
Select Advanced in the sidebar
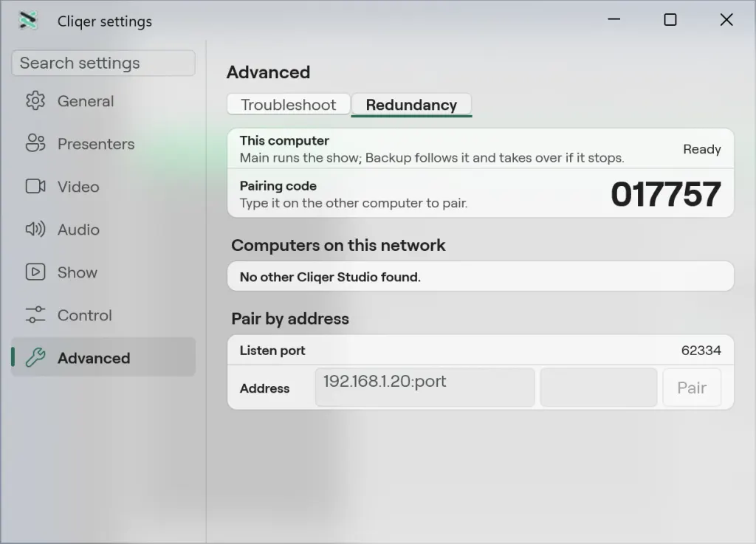tap(103, 358)
